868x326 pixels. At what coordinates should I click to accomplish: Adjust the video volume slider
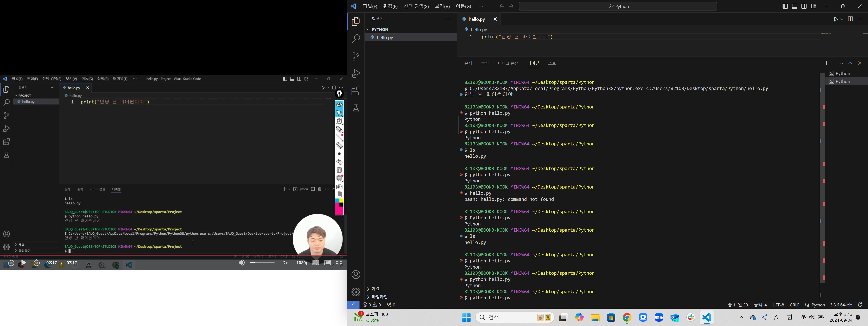(262, 263)
